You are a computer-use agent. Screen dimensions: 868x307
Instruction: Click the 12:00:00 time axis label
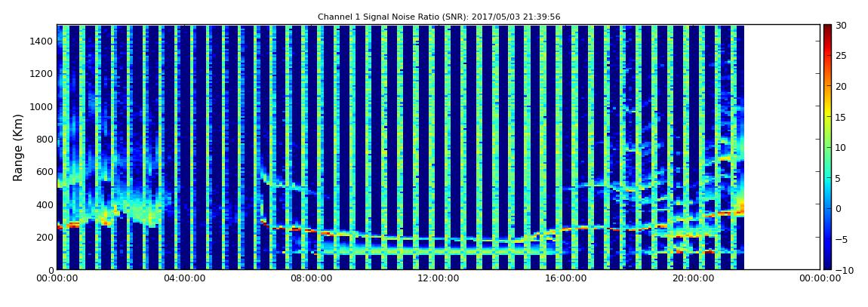439,279
